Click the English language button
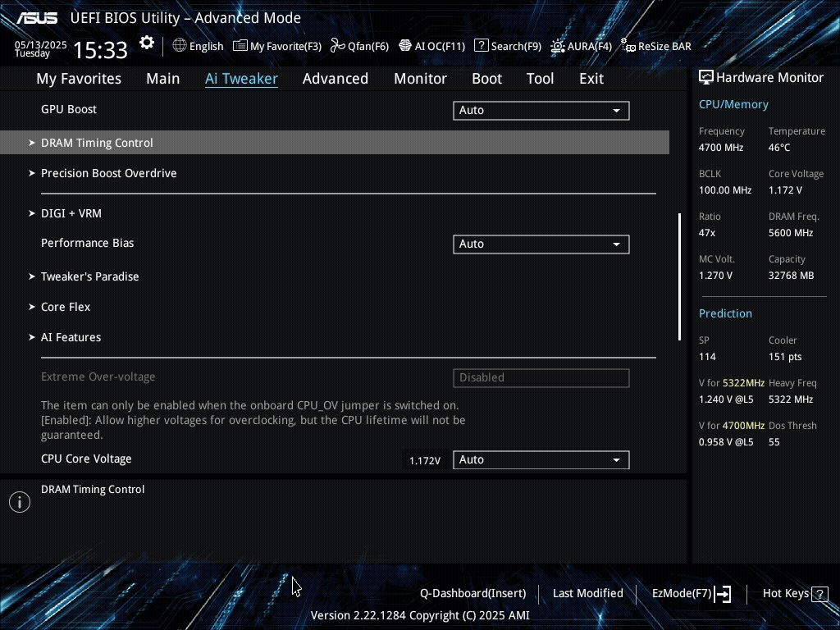The width and height of the screenshot is (840, 630). click(x=206, y=47)
